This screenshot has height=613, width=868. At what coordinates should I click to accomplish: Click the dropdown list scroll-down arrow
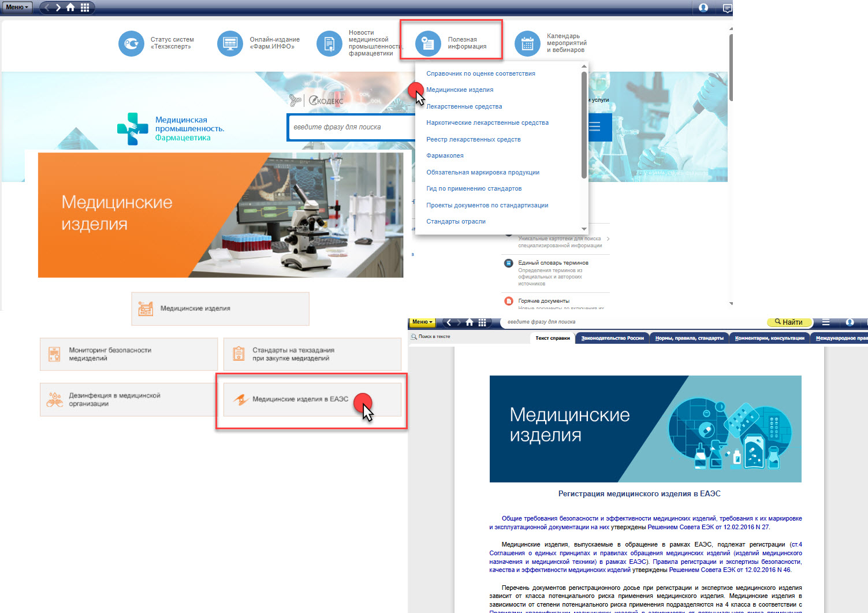coord(584,229)
